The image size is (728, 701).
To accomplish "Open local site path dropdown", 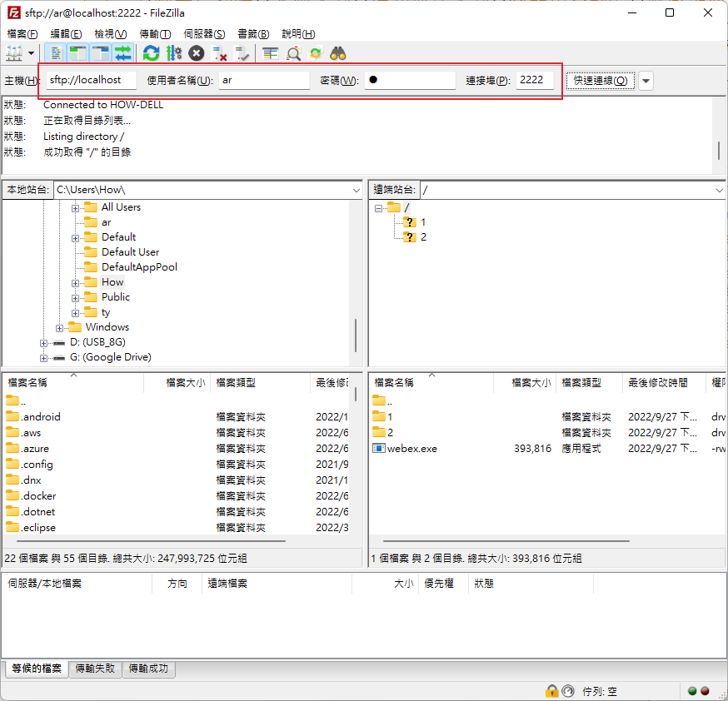I will pyautogui.click(x=357, y=190).
